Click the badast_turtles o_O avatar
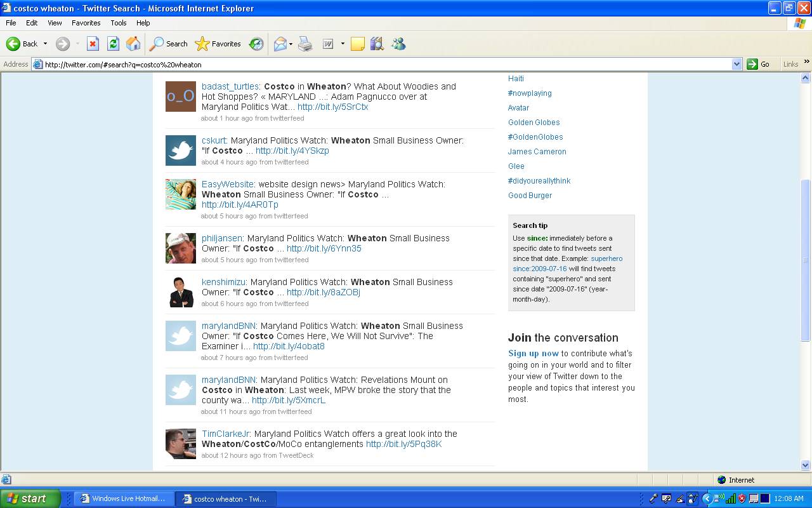The image size is (812, 508). click(x=181, y=97)
